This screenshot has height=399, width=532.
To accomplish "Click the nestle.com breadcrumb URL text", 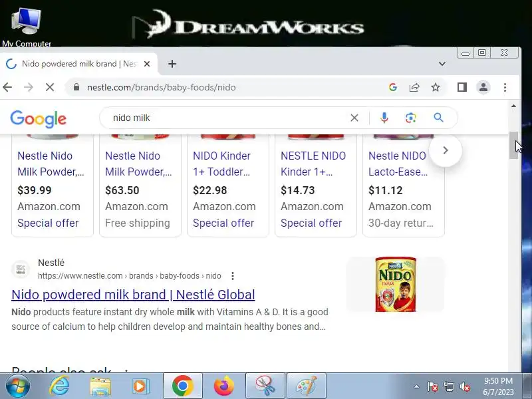I will [129, 276].
